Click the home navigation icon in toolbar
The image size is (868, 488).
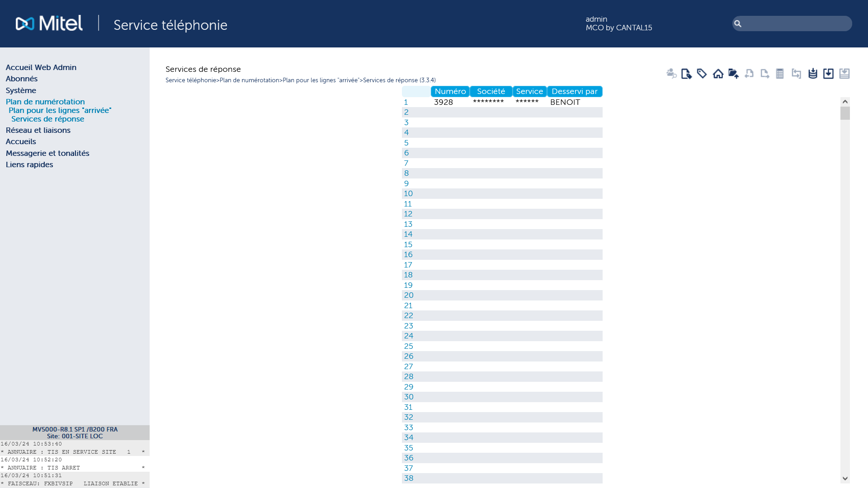[718, 73]
